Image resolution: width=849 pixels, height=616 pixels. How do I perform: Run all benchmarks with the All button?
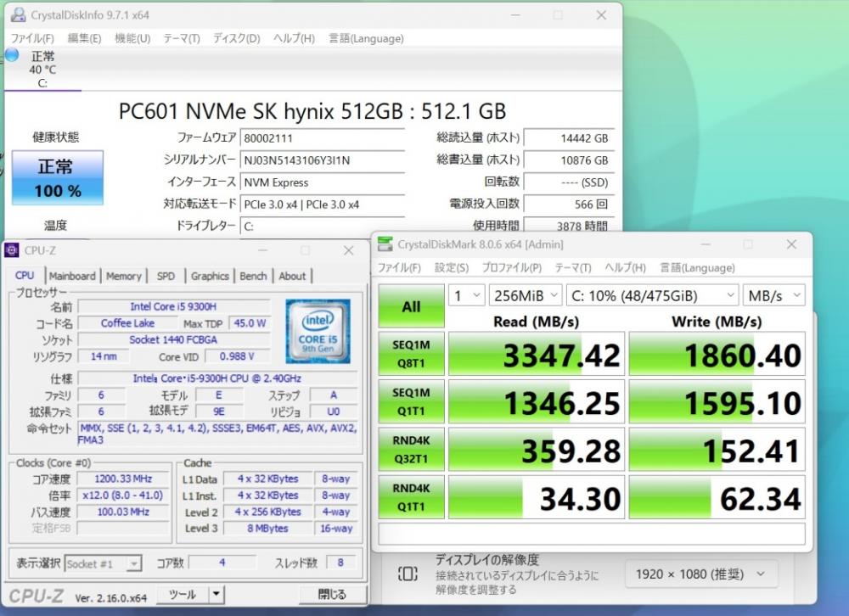click(411, 307)
